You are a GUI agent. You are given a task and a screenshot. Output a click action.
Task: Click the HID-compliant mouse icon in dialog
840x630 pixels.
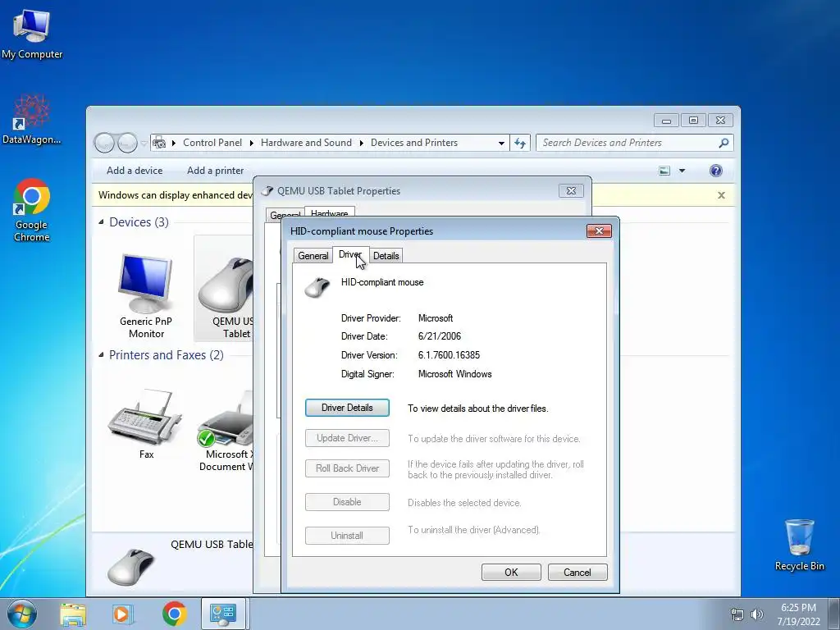point(317,287)
